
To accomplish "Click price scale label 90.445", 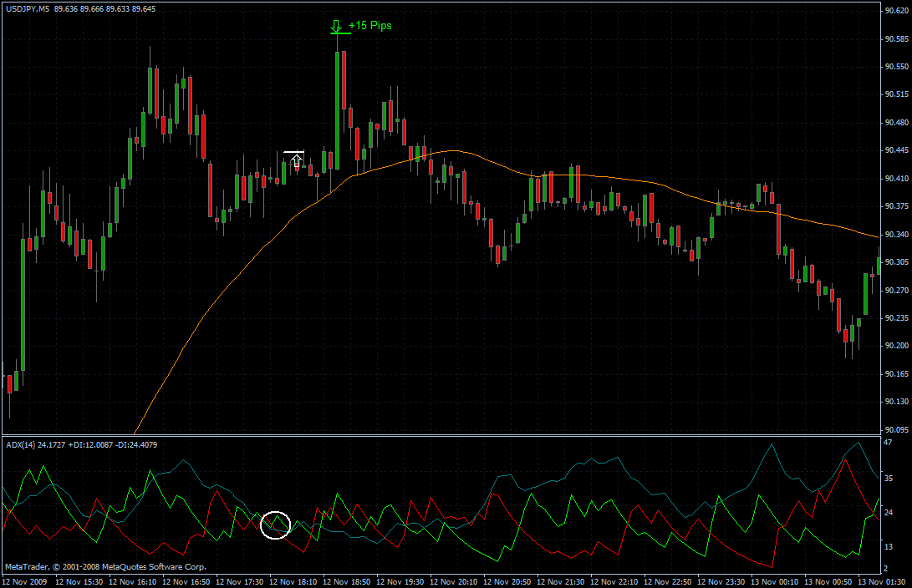I will pos(897,150).
